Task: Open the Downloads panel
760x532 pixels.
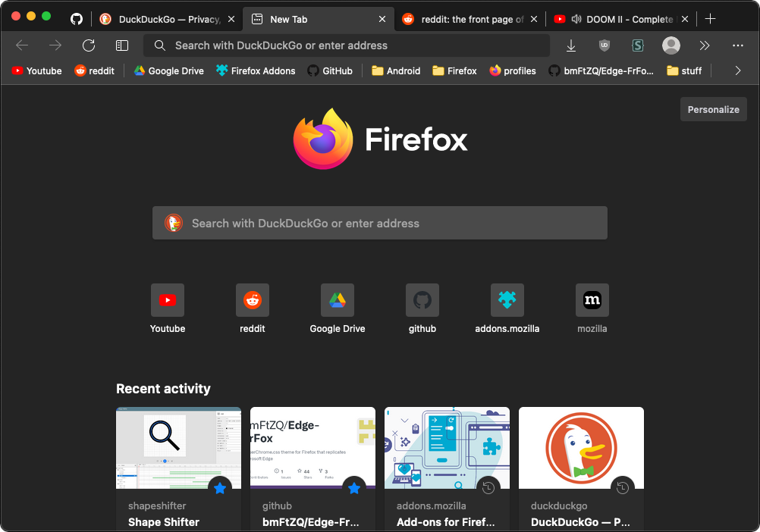Action: (x=571, y=45)
